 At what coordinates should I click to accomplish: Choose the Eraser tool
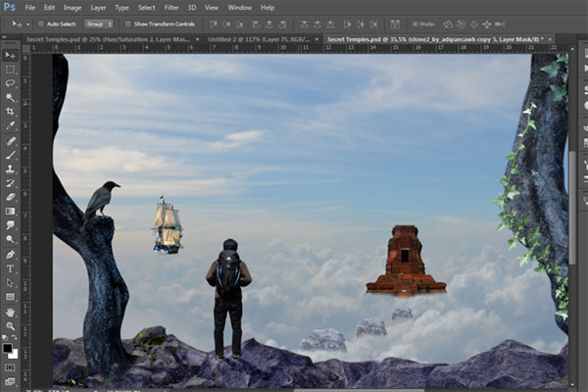[10, 197]
